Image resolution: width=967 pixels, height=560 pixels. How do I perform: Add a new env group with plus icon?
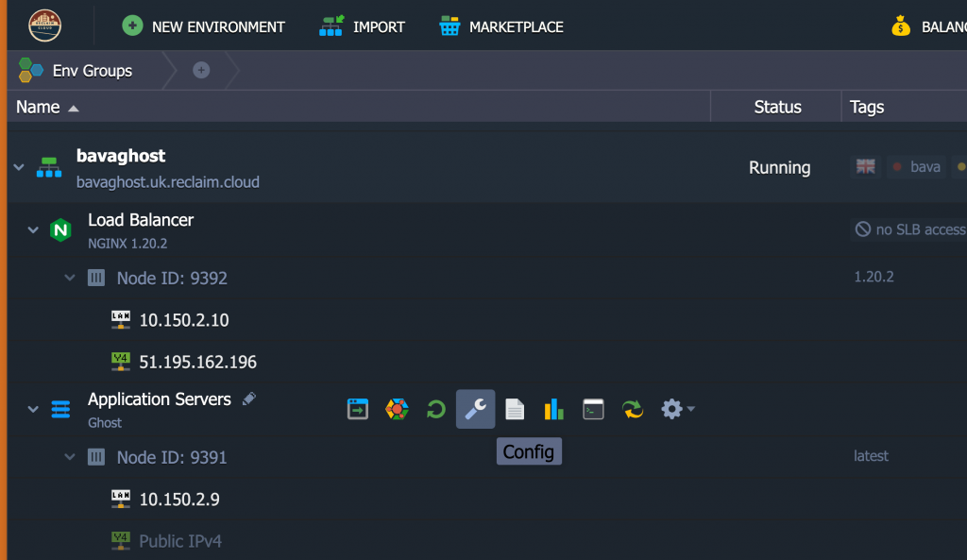[201, 70]
